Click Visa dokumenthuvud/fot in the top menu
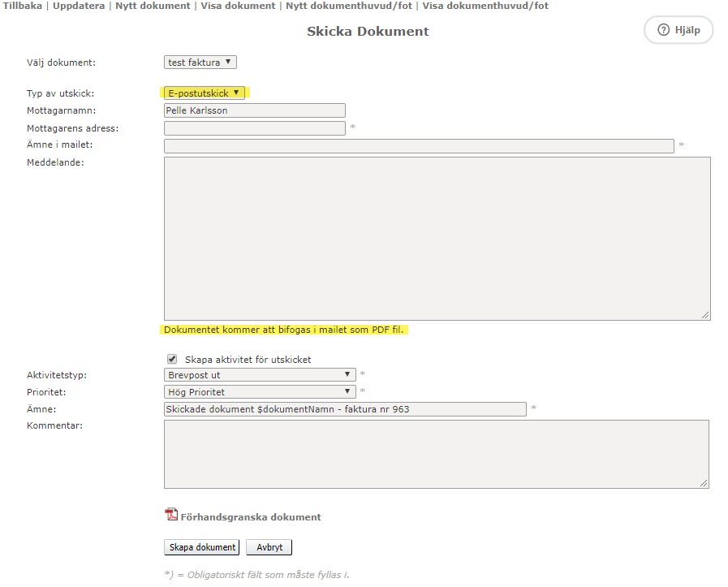Screen dimensions: 728x587 [x=485, y=6]
